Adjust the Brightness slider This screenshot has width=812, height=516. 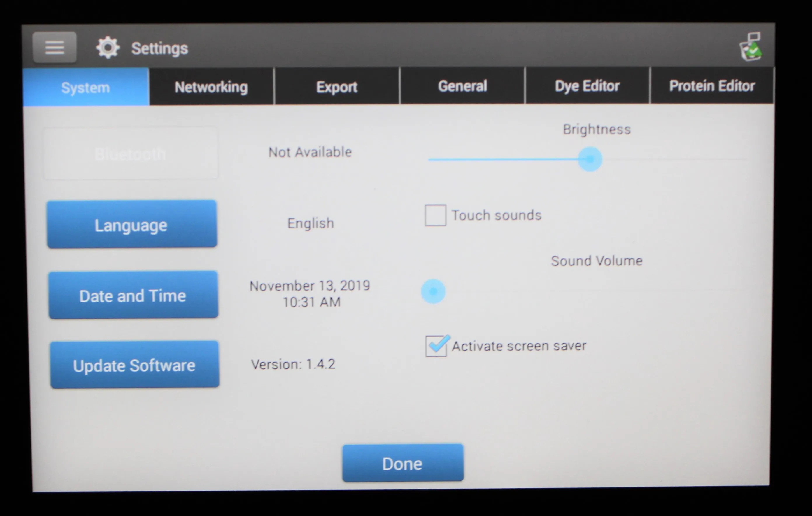pos(590,158)
